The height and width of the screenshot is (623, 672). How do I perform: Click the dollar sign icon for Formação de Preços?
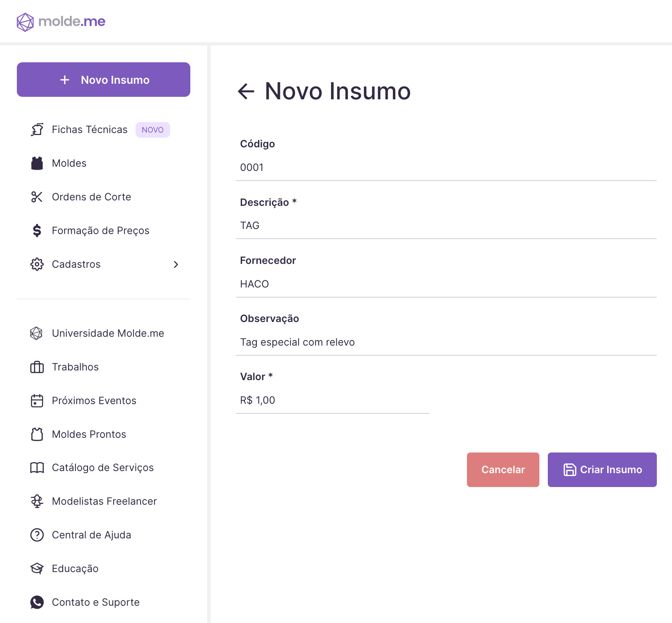point(37,231)
